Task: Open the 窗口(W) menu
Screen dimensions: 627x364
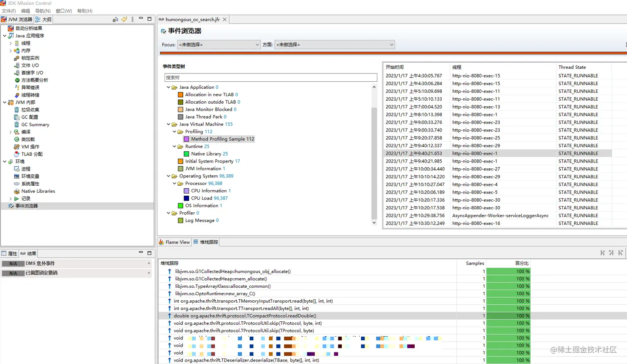Action: coord(64,11)
